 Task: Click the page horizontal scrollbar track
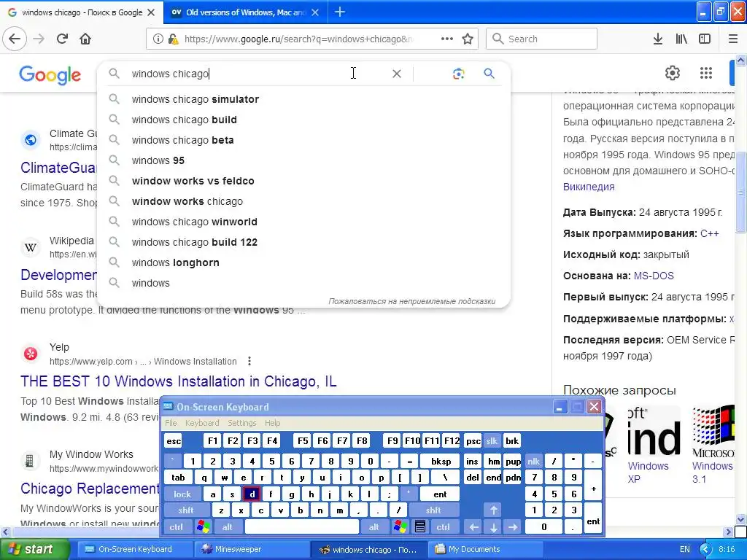[x=367, y=532]
